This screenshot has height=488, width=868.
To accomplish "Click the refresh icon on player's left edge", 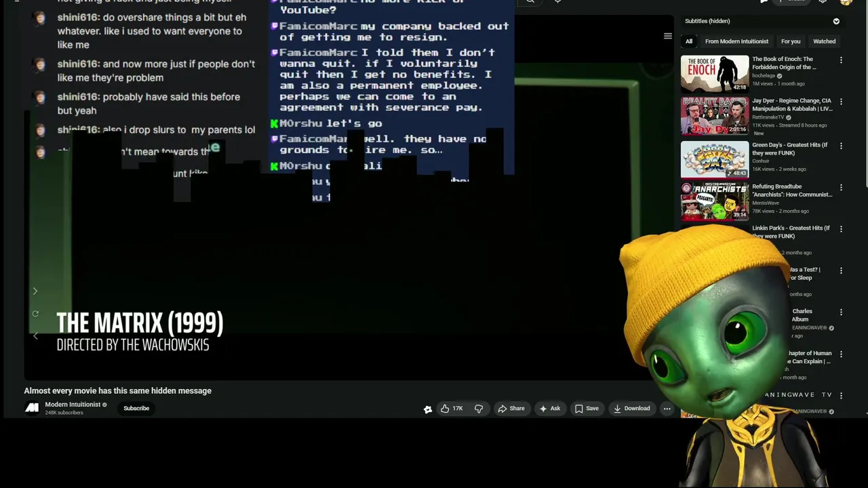I will (35, 314).
